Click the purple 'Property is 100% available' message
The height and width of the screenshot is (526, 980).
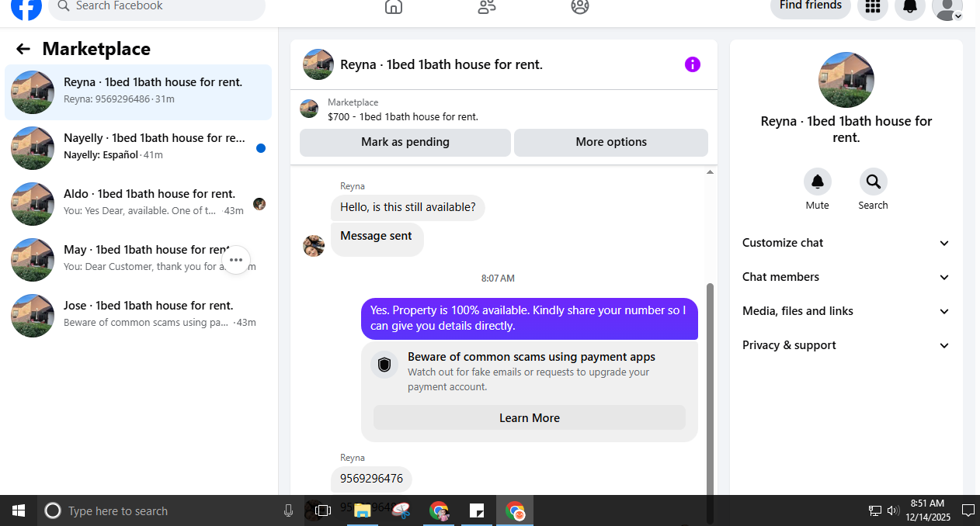(530, 318)
